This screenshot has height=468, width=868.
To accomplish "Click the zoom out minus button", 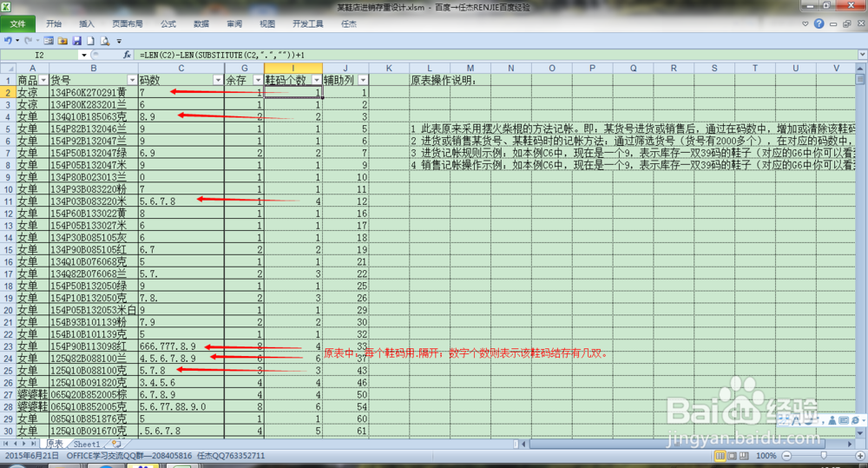I will coord(786,455).
